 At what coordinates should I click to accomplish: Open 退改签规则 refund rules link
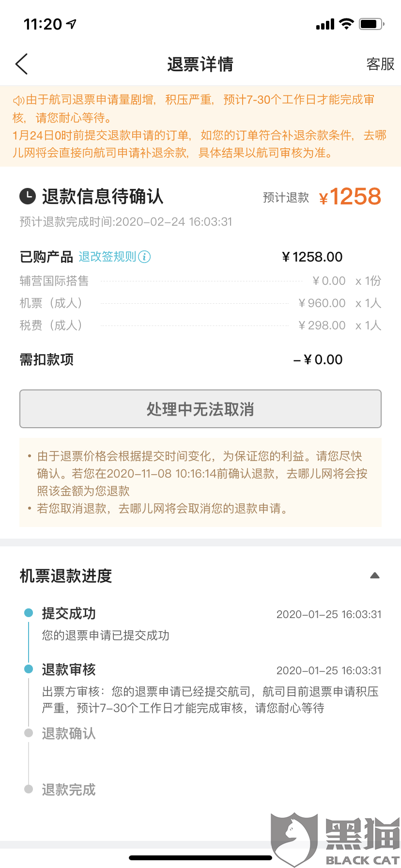click(x=108, y=257)
